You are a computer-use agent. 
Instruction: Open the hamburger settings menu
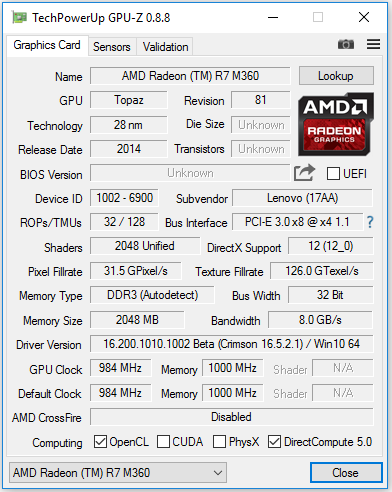pyautogui.click(x=373, y=44)
